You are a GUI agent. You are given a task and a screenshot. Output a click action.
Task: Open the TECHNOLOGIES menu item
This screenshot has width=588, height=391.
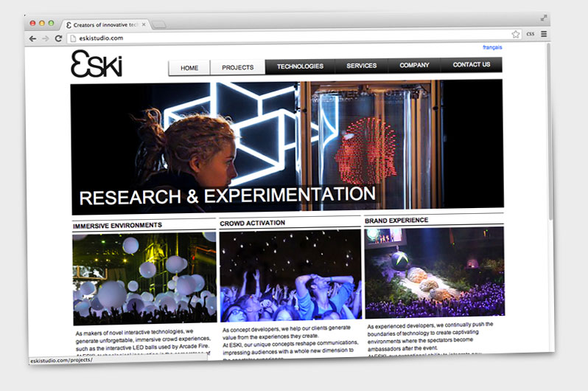tap(300, 66)
